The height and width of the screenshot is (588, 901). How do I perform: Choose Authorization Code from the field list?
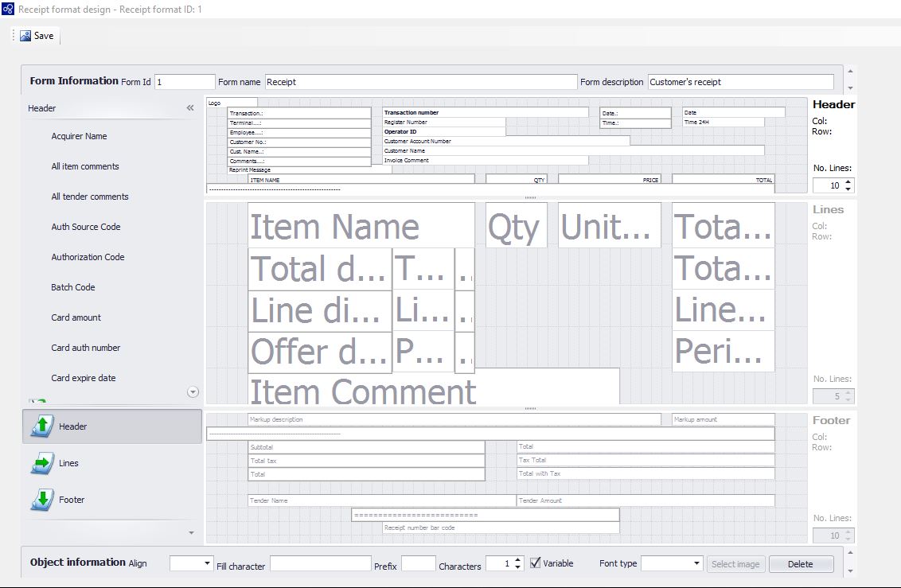click(88, 257)
